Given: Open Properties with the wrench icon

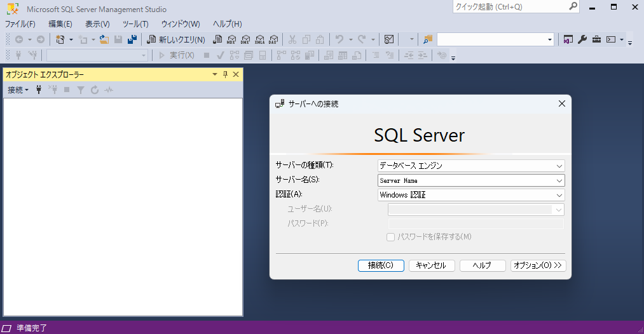Looking at the screenshot, I should (x=582, y=39).
